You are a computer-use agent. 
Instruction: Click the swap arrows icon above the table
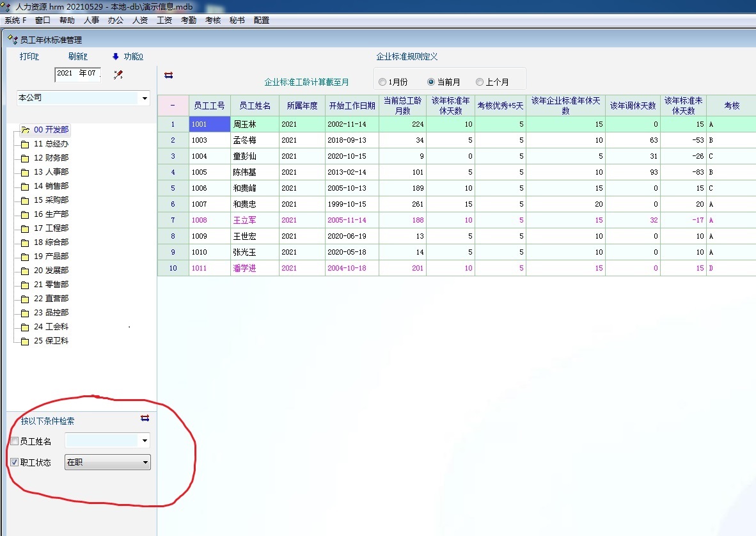click(169, 75)
